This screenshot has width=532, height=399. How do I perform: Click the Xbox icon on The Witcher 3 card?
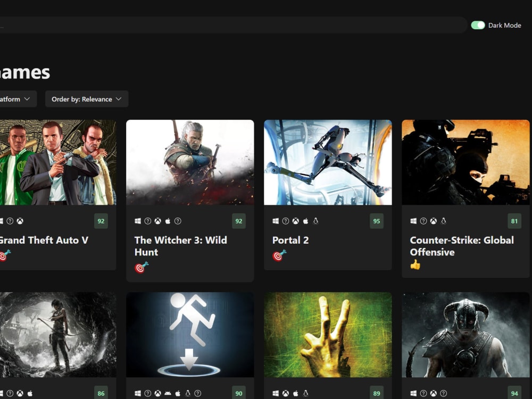click(x=158, y=221)
